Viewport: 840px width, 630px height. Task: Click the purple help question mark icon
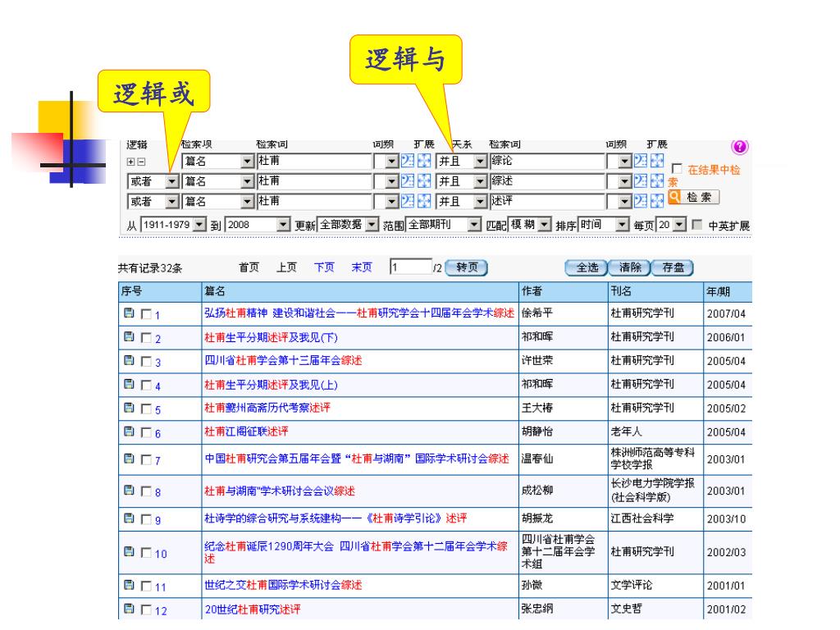point(739,147)
